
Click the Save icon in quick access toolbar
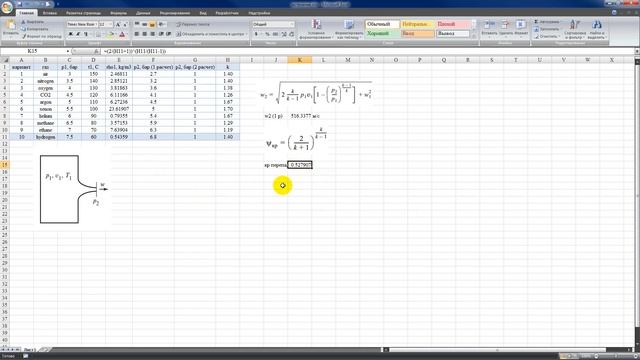pos(20,4)
